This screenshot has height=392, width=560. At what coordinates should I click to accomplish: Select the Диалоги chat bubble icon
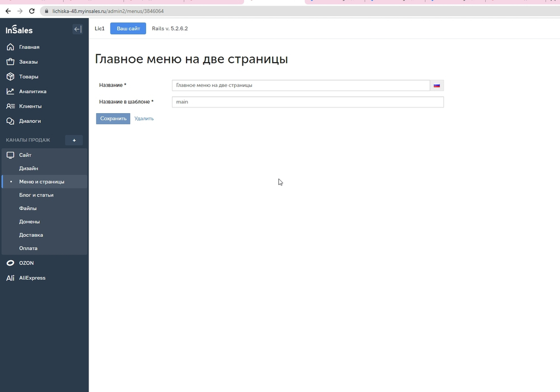click(x=10, y=121)
